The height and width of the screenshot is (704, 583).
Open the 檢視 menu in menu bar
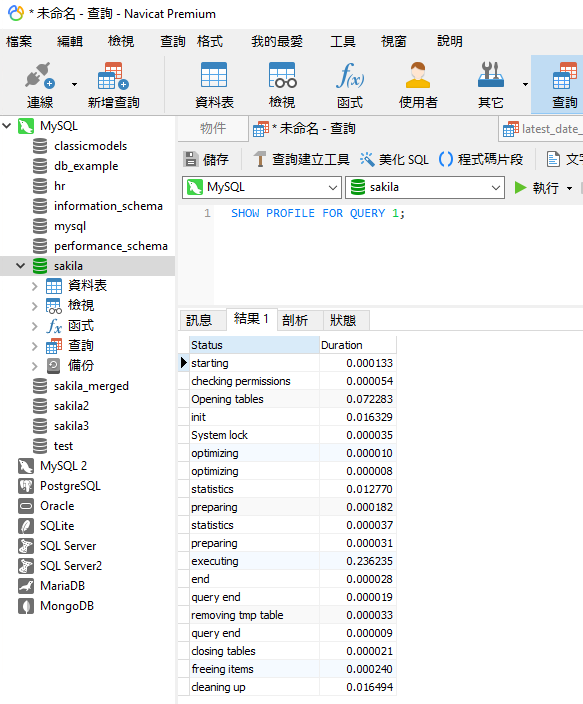pyautogui.click(x=121, y=41)
